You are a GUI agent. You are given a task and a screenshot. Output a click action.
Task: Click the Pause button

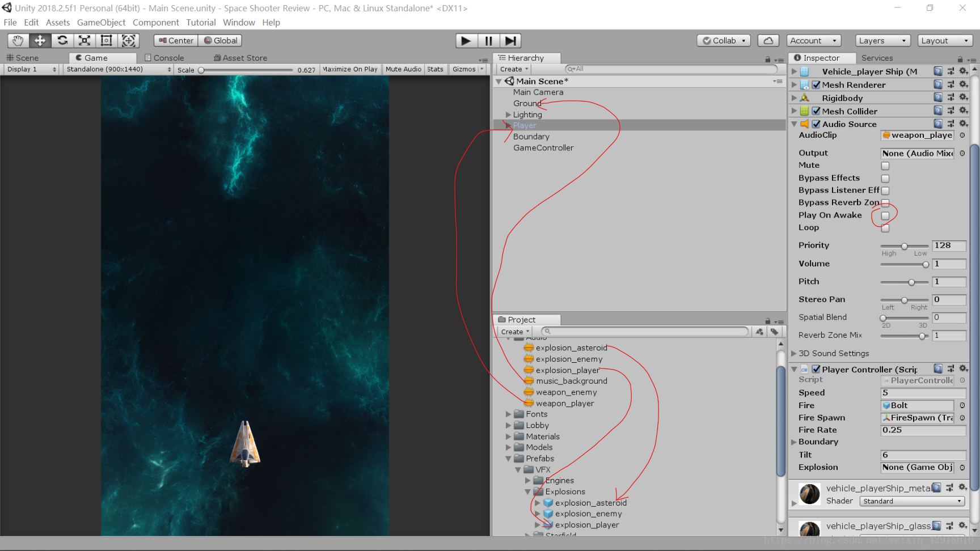(488, 41)
